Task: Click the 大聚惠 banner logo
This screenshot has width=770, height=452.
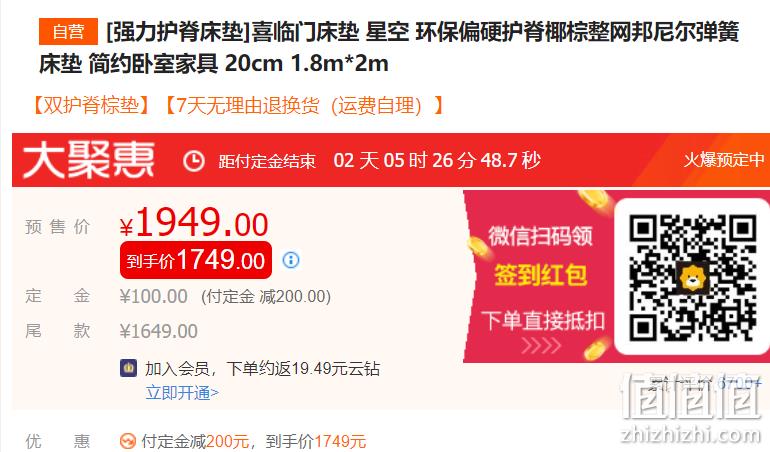Action: 89,160
